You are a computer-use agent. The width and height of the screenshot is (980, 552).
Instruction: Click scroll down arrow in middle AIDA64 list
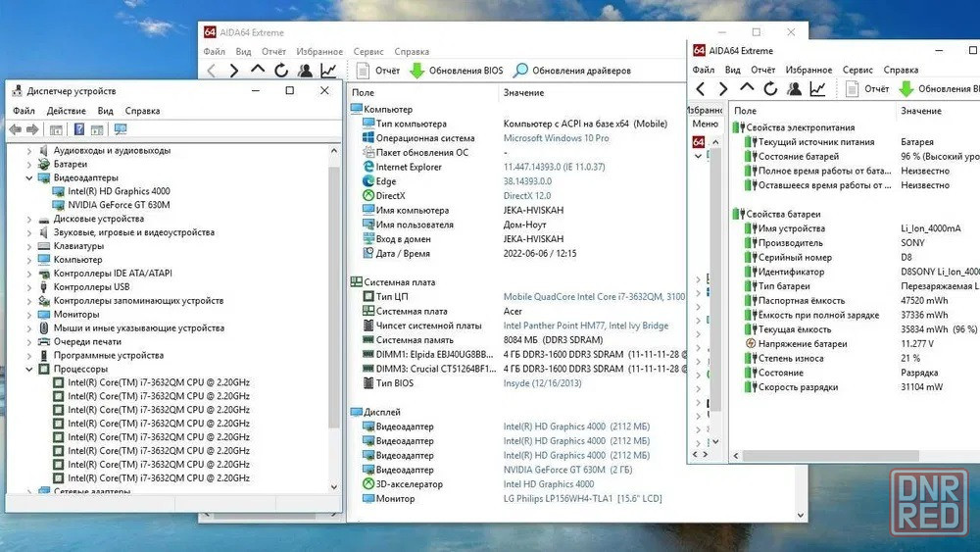coord(801,515)
